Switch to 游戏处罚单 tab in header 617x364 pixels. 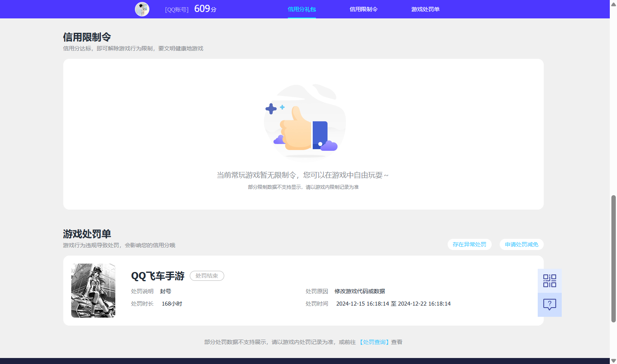(425, 9)
